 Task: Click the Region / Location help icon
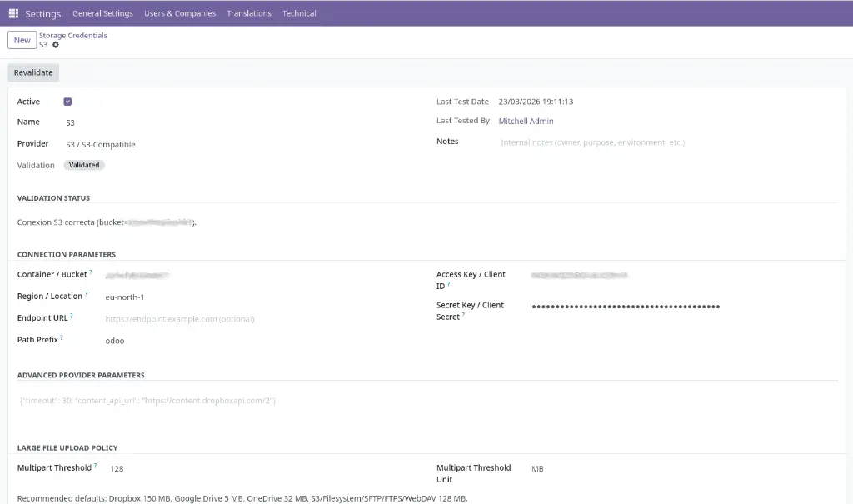point(87,294)
